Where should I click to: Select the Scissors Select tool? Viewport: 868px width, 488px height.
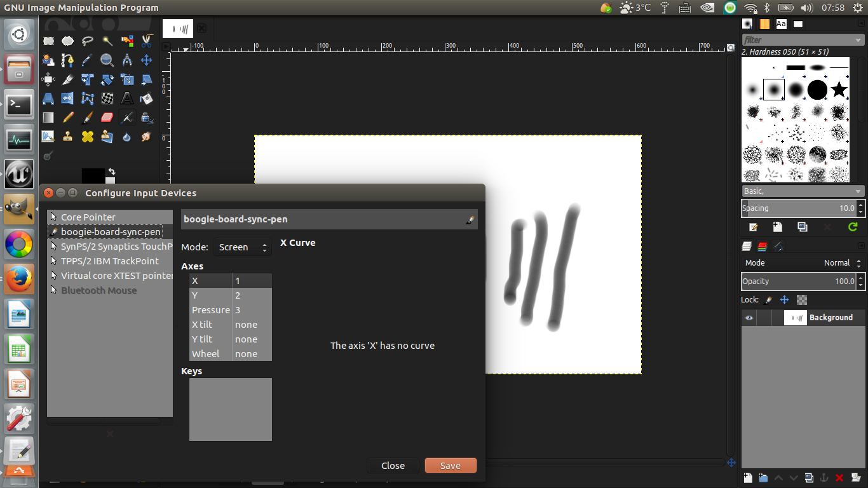click(147, 41)
